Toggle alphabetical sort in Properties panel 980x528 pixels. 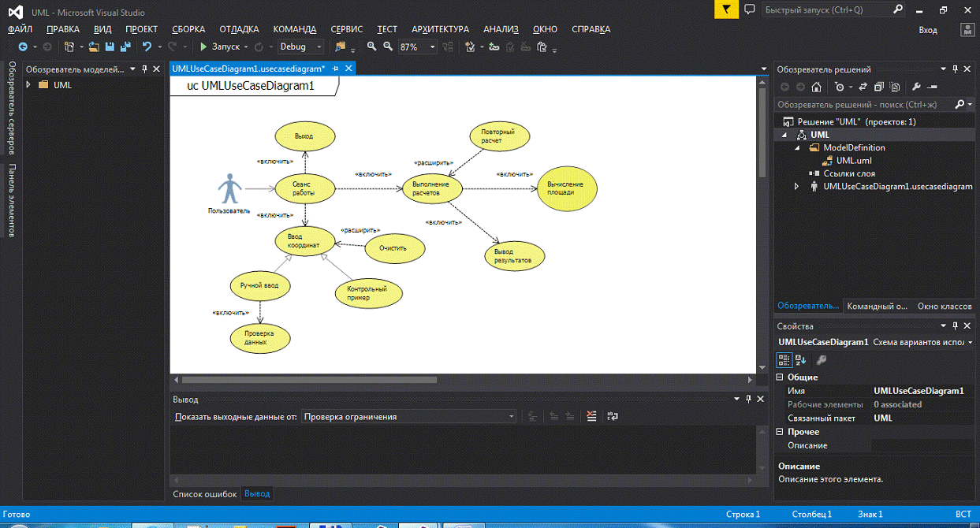point(800,360)
